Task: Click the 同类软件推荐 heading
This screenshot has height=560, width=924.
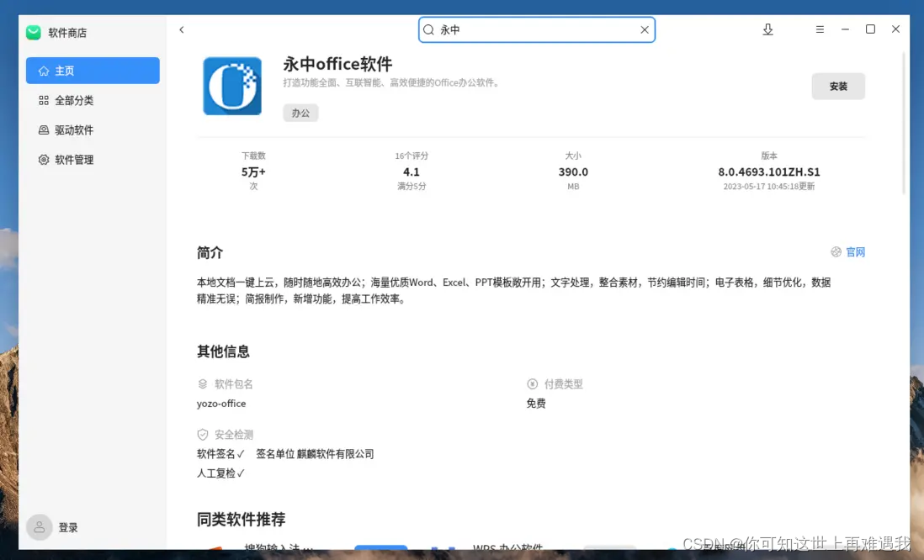Action: (241, 520)
